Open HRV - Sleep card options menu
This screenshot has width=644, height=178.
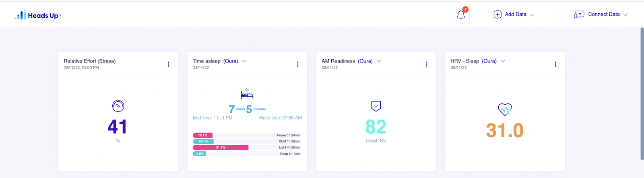click(x=555, y=64)
